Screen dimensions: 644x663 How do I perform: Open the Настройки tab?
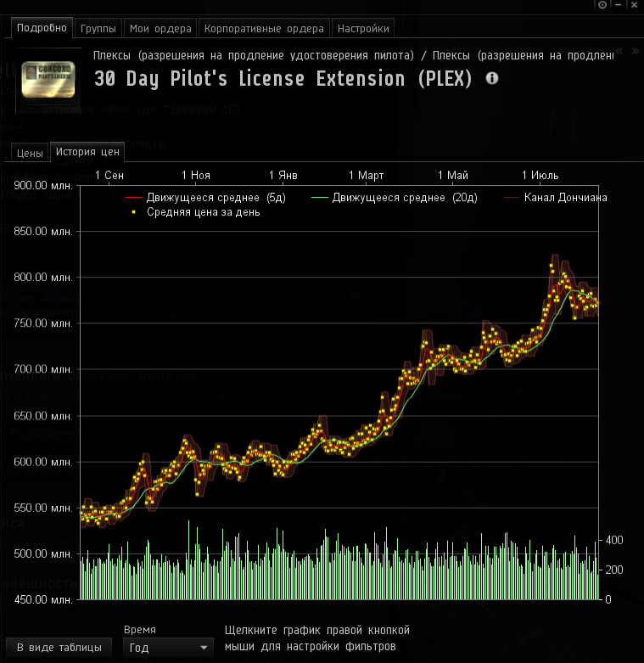click(x=363, y=29)
